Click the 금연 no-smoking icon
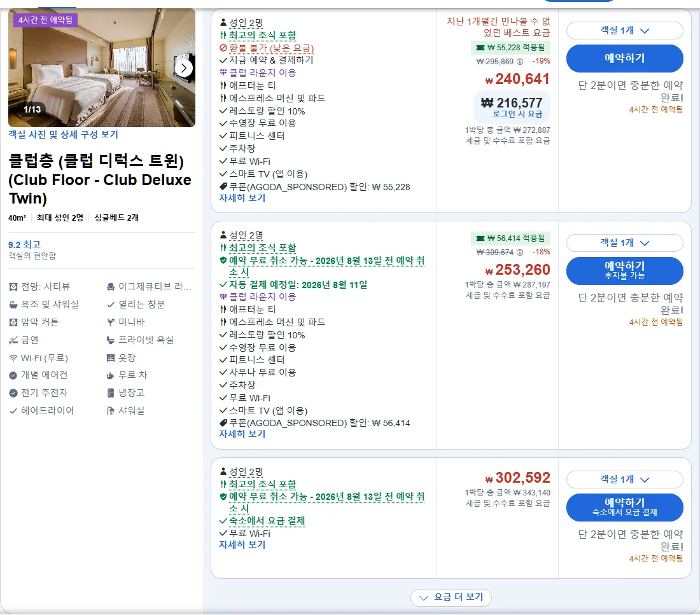Image resolution: width=700 pixels, height=615 pixels. (x=13, y=340)
